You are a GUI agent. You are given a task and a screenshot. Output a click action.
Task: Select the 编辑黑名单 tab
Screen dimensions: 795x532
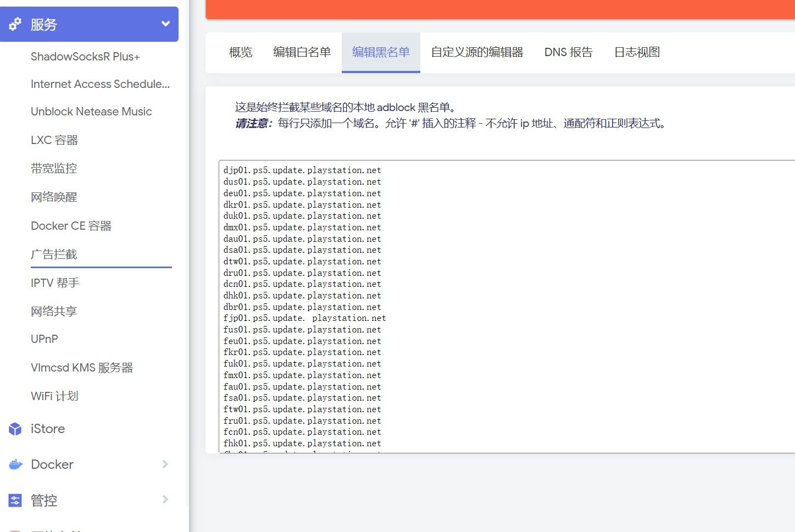tap(381, 52)
